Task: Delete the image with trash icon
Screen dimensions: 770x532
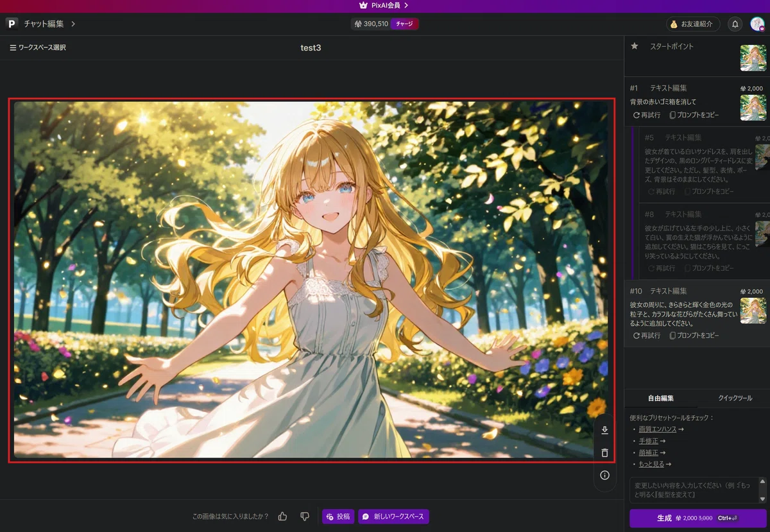Action: click(604, 453)
